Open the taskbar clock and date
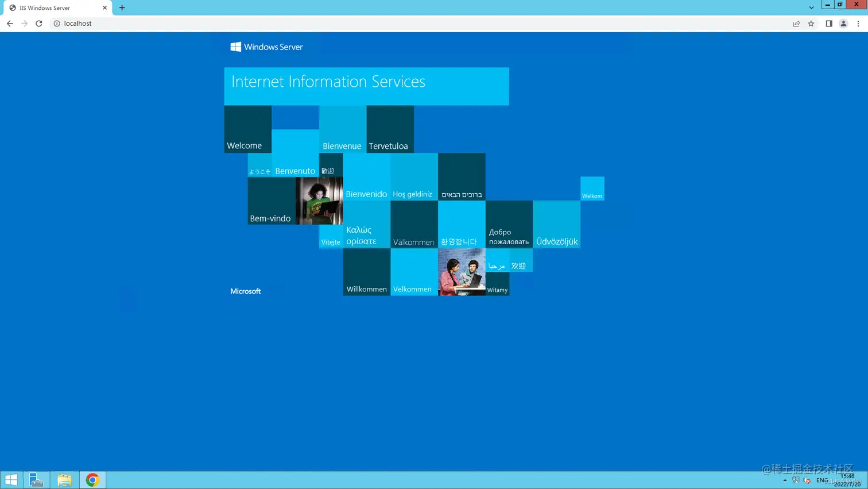Screen dimensions: 868x489 point(848,480)
